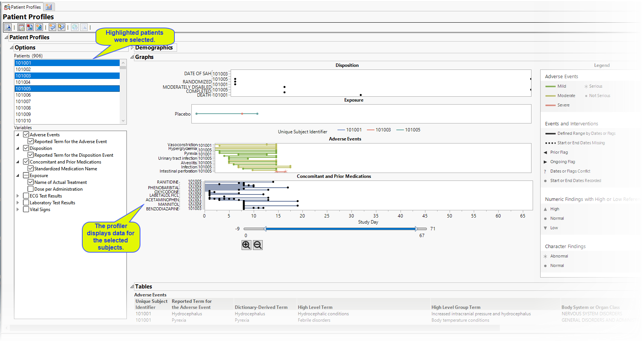Viewport: 644px width, 344px height.
Task: Select patient 101007 in the list
Action: pyautogui.click(x=23, y=102)
